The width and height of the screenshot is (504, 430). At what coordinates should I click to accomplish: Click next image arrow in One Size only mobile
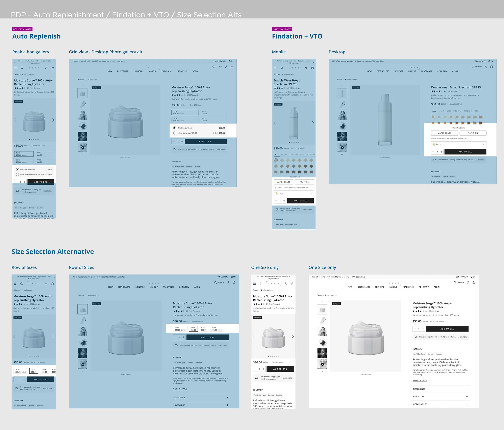293,336
